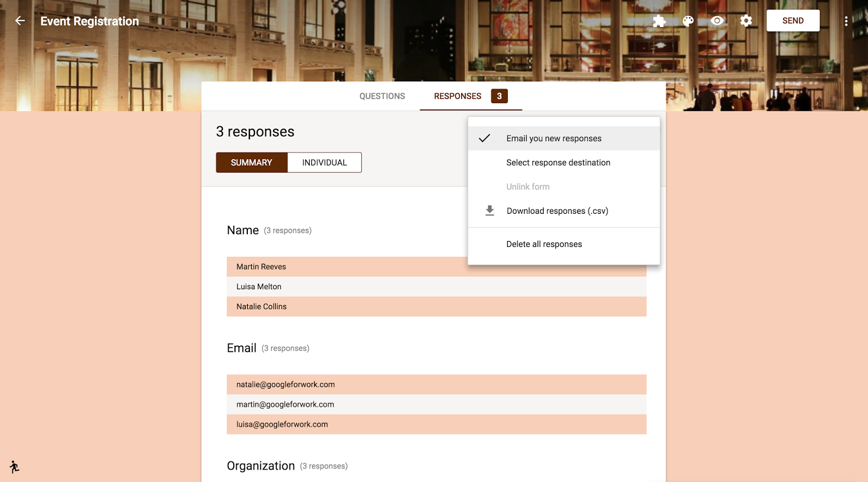Click the Unlink form menu entry
The height and width of the screenshot is (482, 868).
click(x=564, y=187)
